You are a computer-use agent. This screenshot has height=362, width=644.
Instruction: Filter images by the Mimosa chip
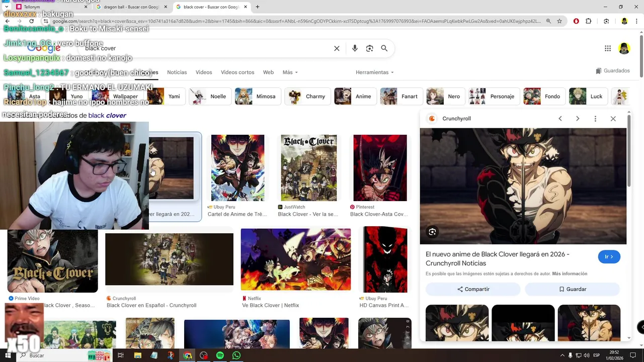(x=258, y=97)
